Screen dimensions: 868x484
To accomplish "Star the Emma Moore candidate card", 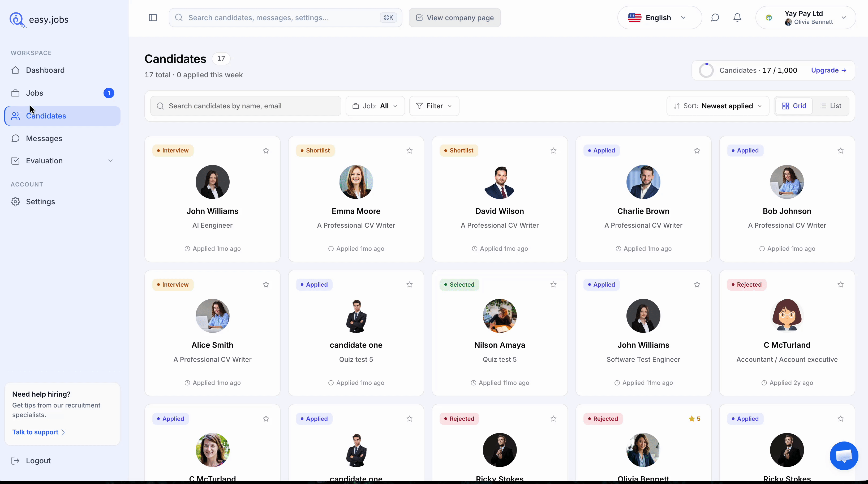I will pos(409,151).
